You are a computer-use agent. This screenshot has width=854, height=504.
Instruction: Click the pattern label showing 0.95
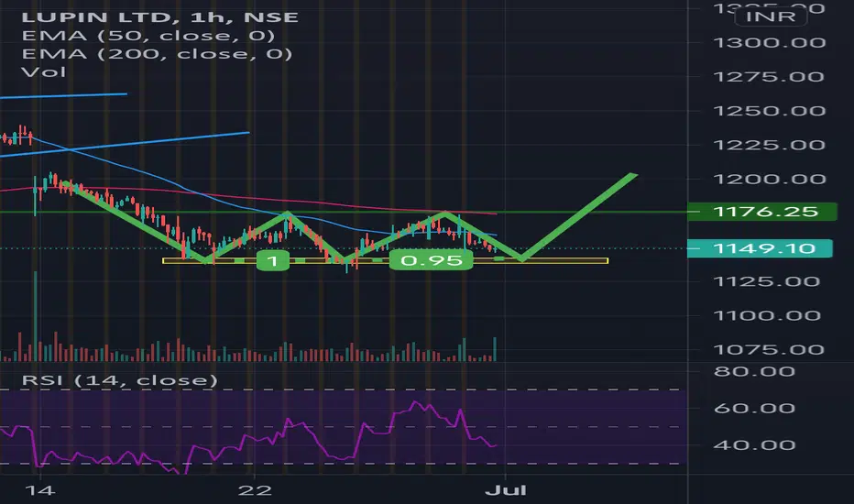(431, 260)
